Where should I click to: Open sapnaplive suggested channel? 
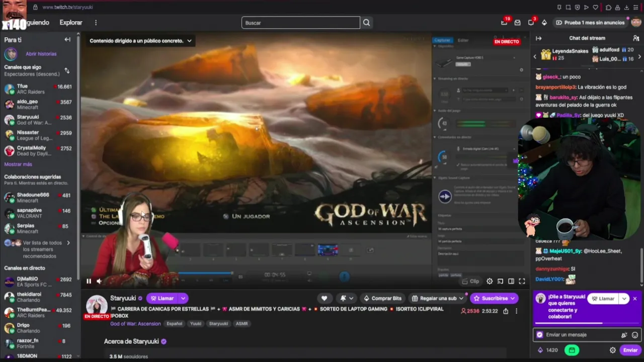[x=38, y=213]
